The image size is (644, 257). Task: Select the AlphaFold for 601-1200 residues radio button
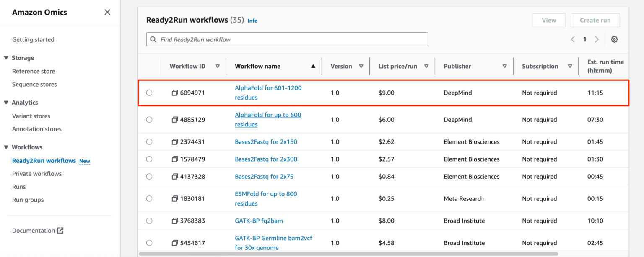(x=149, y=93)
